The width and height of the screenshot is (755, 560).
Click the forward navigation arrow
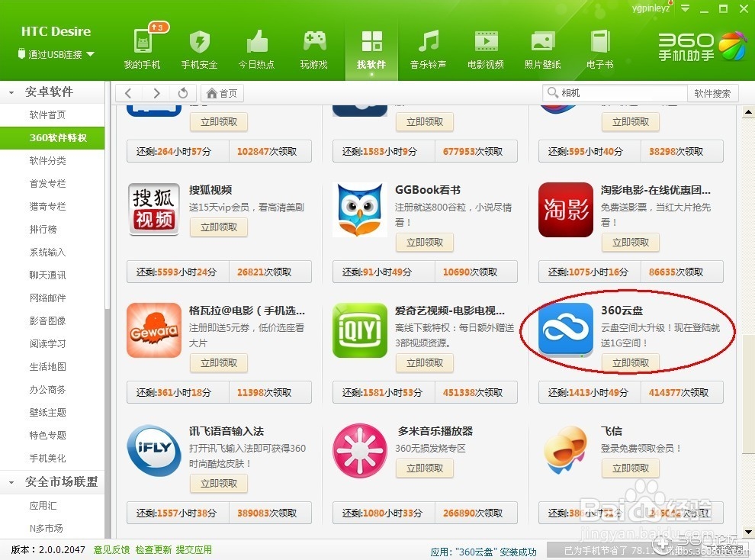pos(156,93)
